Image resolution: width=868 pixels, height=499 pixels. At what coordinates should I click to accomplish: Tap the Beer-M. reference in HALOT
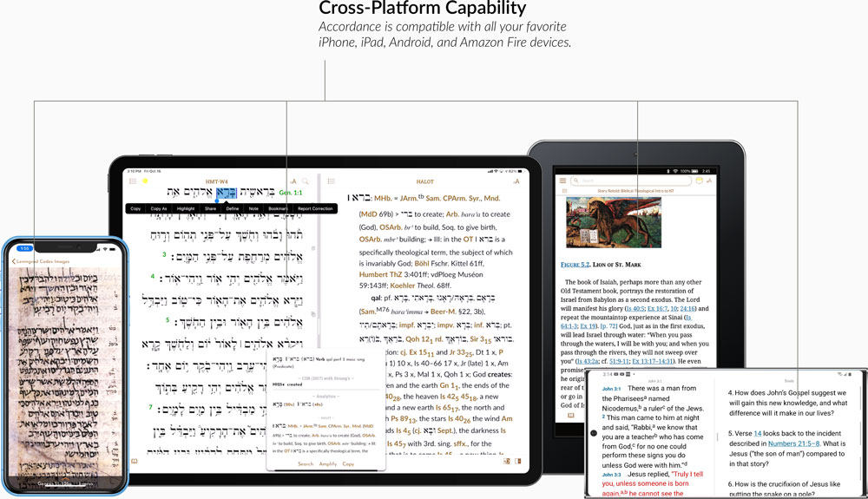[x=443, y=312]
